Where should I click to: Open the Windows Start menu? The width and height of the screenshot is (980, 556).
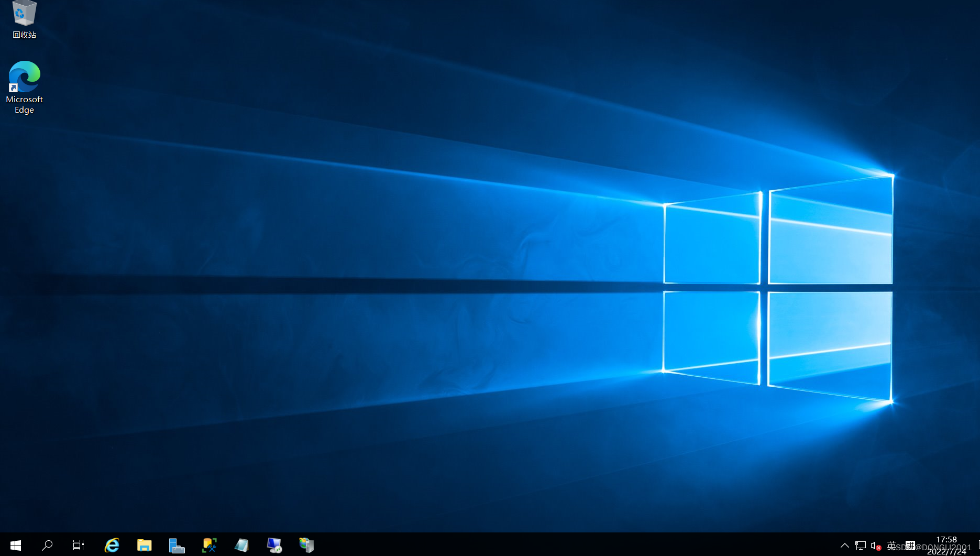[x=16, y=545]
